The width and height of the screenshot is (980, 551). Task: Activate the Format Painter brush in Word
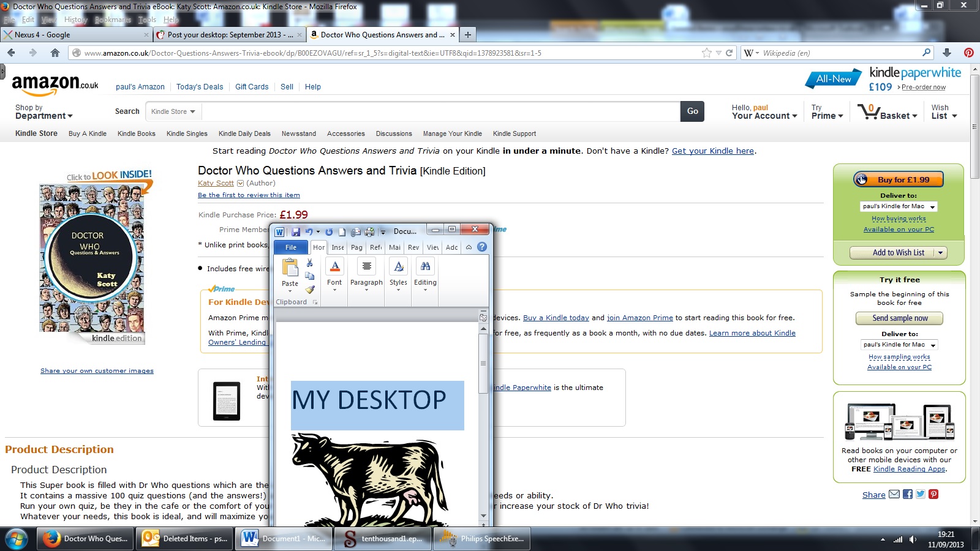click(x=310, y=289)
